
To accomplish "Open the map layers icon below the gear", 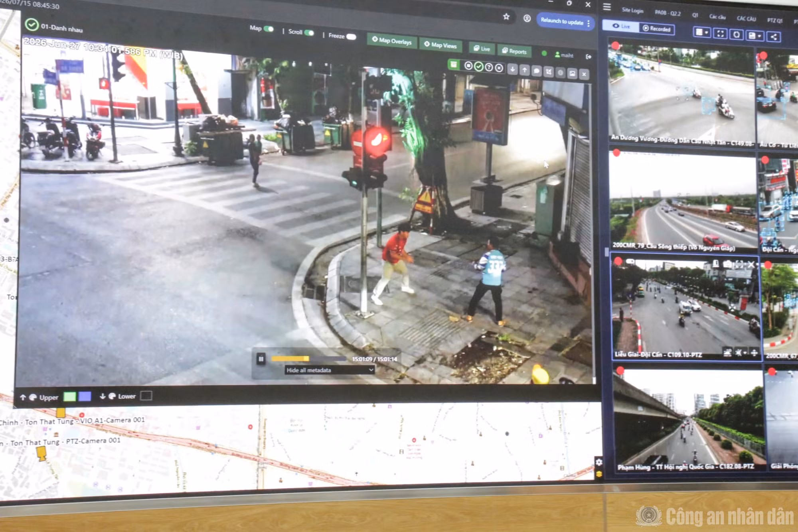I will click(x=599, y=474).
